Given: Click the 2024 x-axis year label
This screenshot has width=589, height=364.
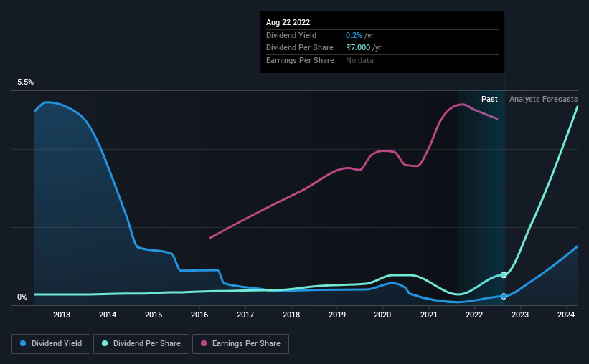Looking at the screenshot, I should (566, 315).
